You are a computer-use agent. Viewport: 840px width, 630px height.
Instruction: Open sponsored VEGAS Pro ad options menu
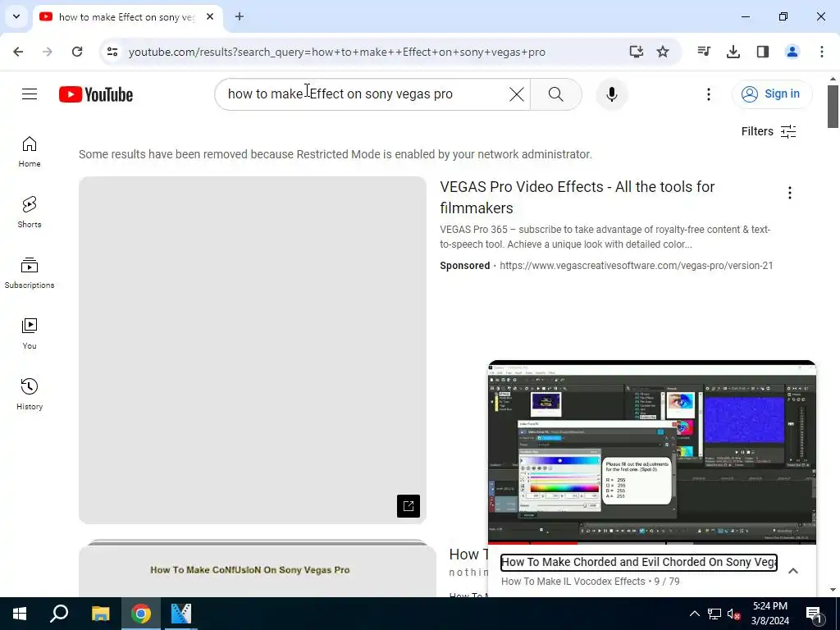tap(790, 193)
